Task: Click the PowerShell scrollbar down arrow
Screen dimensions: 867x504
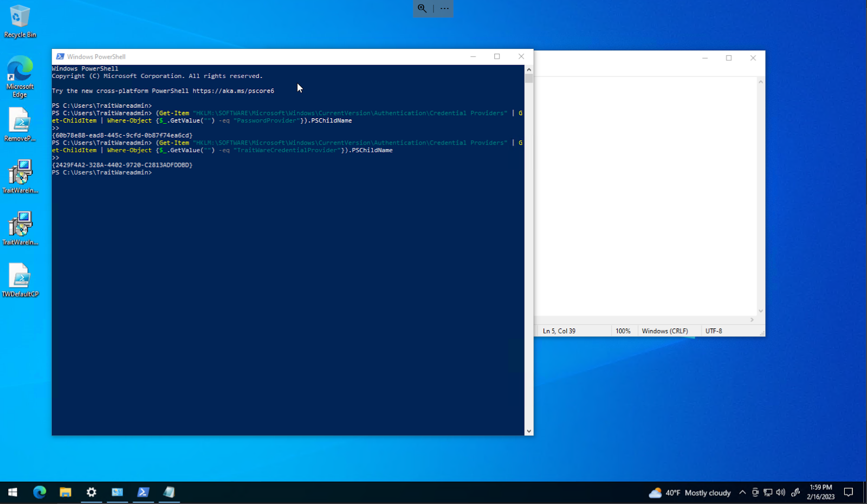Action: pos(529,431)
